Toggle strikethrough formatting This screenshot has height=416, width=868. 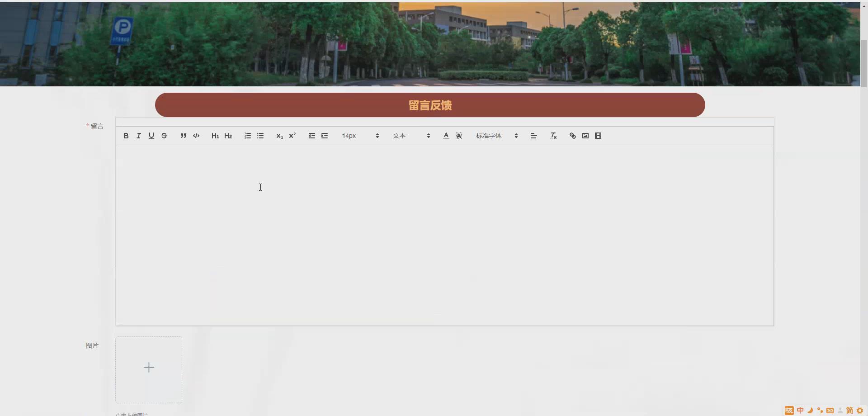(x=164, y=136)
